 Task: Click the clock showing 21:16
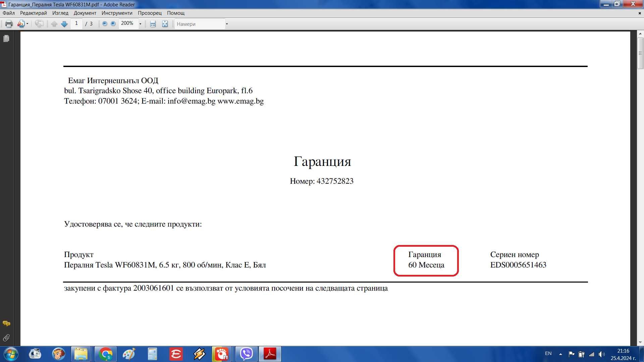pyautogui.click(x=623, y=351)
